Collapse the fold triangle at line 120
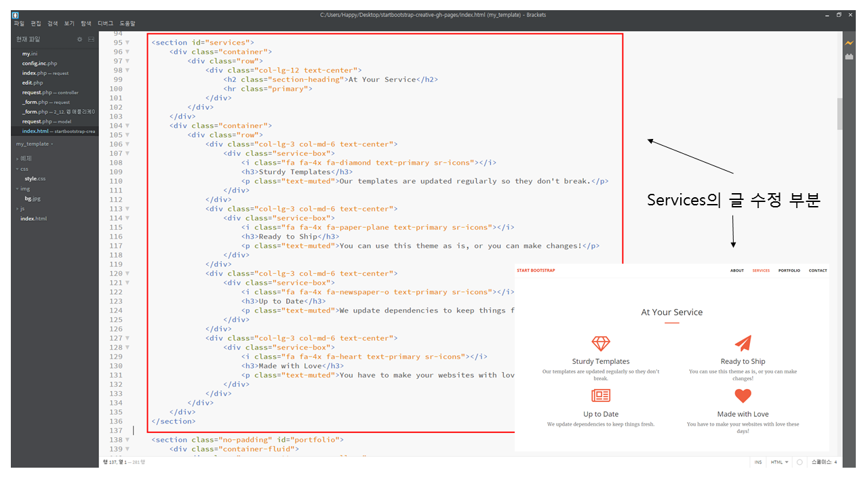This screenshot has height=488, width=868. 127,274
